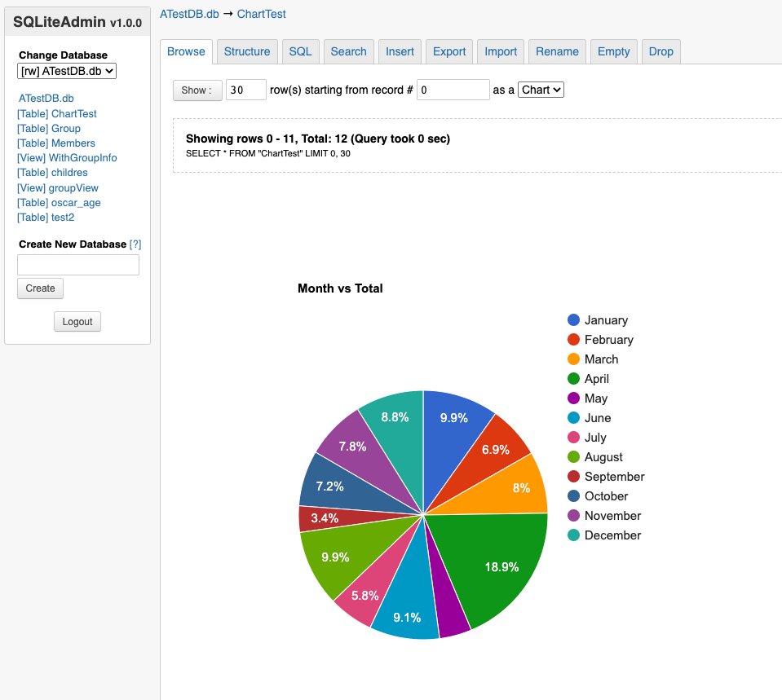The image size is (782, 700).
Task: Go to the Export tab
Action: tap(448, 51)
